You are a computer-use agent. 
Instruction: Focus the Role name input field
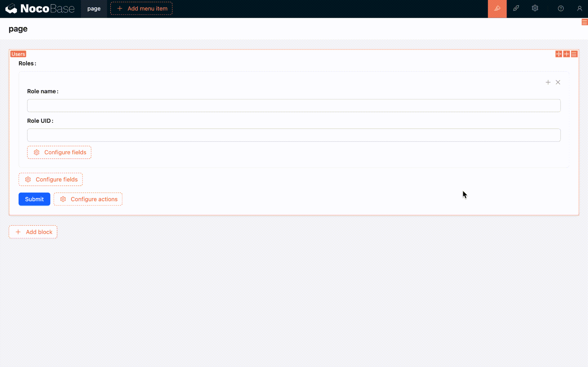point(294,106)
